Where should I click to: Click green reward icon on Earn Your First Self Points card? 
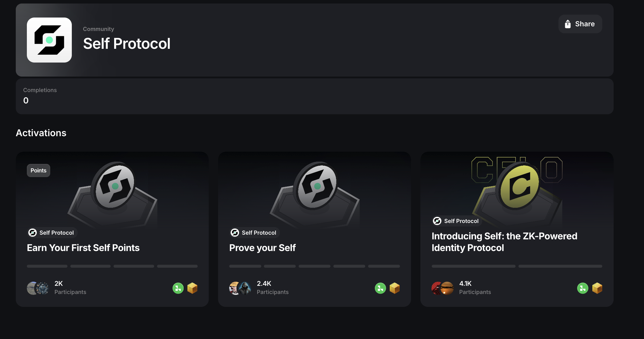tap(178, 288)
